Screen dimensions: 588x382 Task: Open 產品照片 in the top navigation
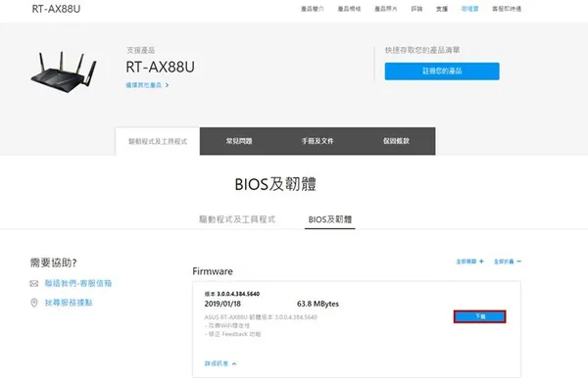[x=385, y=9]
